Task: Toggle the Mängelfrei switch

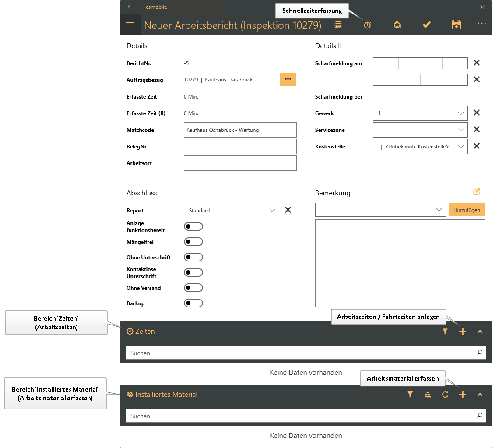Action: pyautogui.click(x=193, y=242)
